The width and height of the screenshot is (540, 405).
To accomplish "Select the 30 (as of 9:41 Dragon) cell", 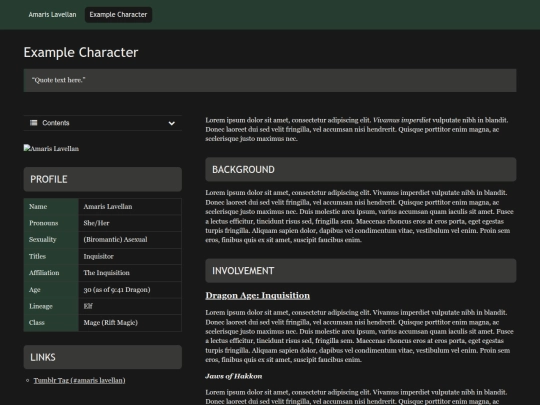I will pyautogui.click(x=130, y=290).
